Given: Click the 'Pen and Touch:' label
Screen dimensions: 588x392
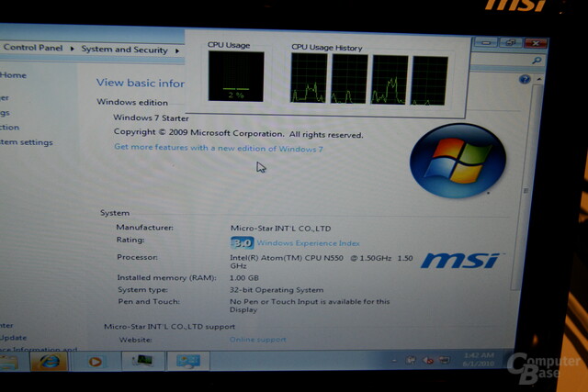Looking at the screenshot, I should coord(149,301).
